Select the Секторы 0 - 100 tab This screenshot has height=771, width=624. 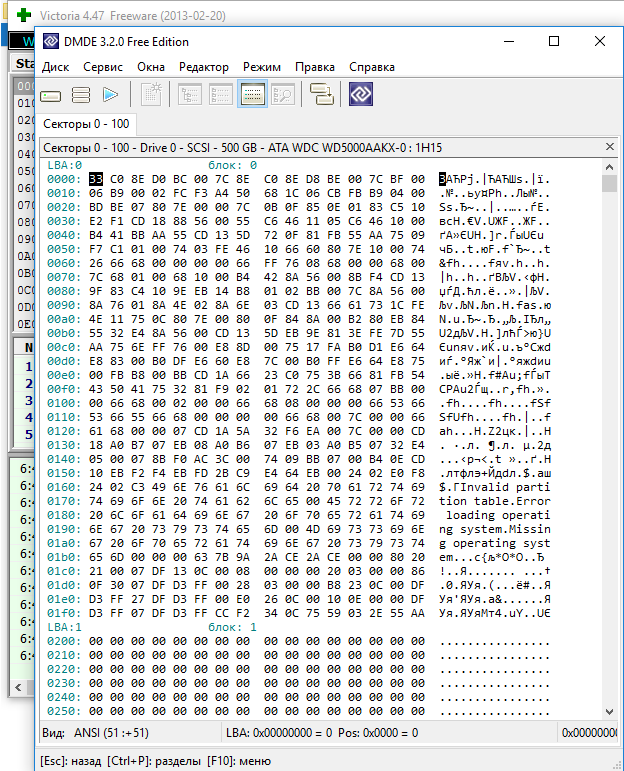86,124
